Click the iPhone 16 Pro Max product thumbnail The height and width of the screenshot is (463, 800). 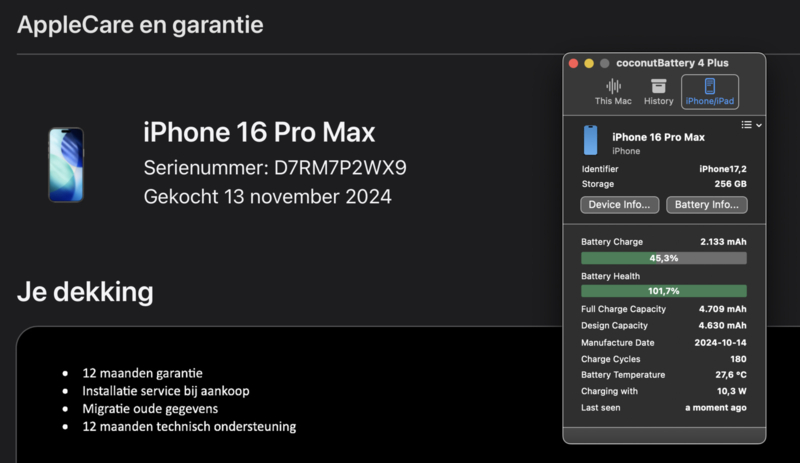click(66, 165)
